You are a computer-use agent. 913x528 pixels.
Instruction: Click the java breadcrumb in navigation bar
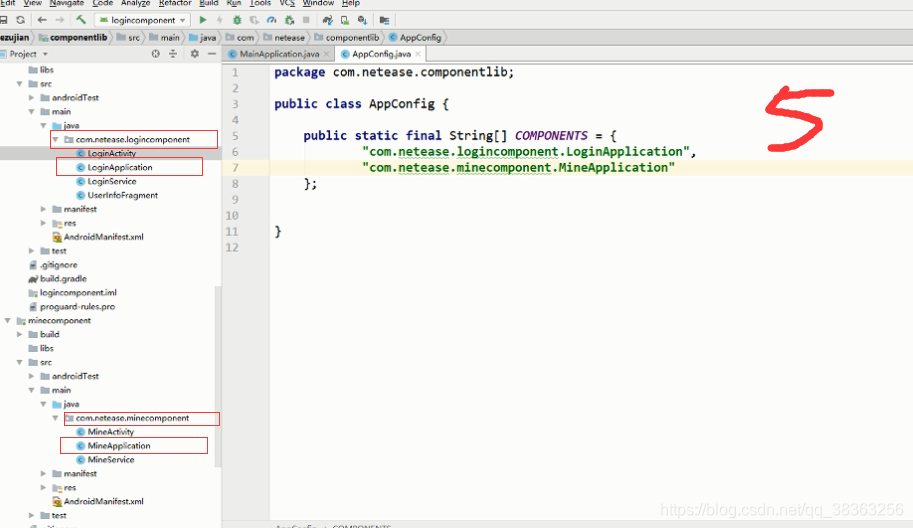pos(207,37)
